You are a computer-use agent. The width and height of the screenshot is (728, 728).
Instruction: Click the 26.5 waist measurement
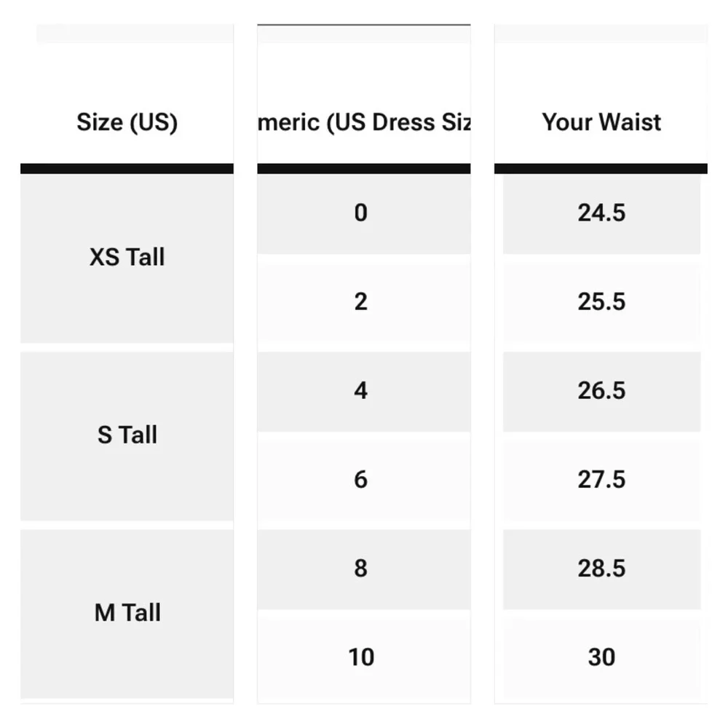pos(601,391)
